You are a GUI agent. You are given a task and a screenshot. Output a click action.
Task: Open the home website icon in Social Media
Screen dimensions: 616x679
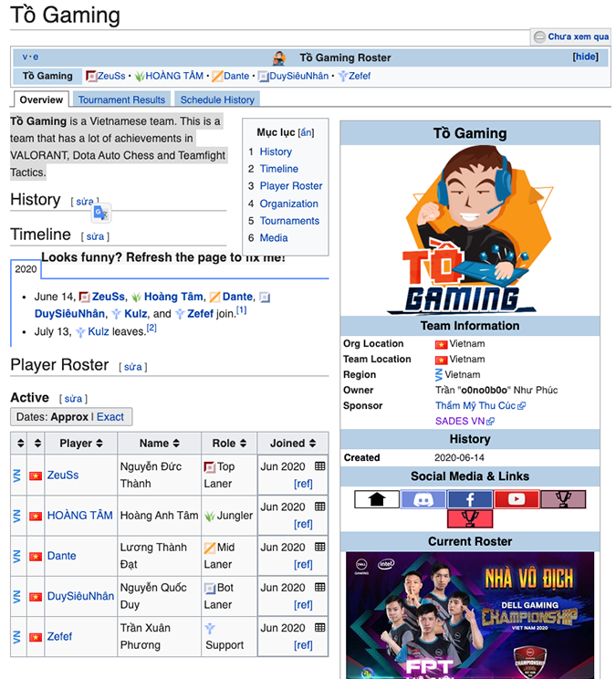(377, 499)
